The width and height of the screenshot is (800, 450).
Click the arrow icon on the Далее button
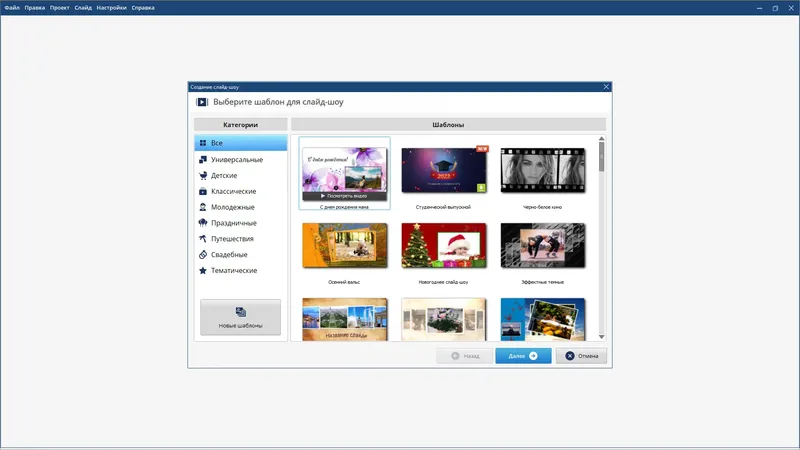(533, 356)
